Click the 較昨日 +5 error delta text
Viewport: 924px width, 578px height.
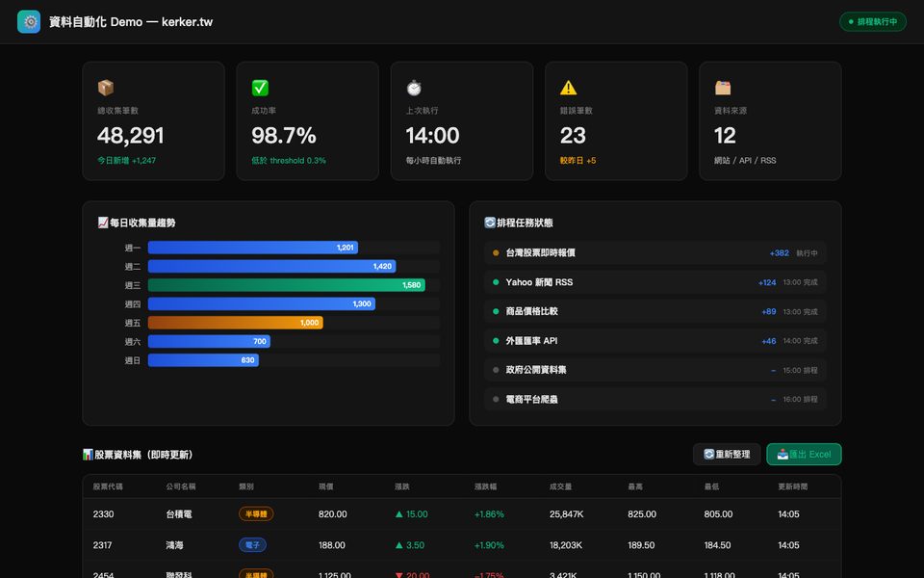(578, 161)
